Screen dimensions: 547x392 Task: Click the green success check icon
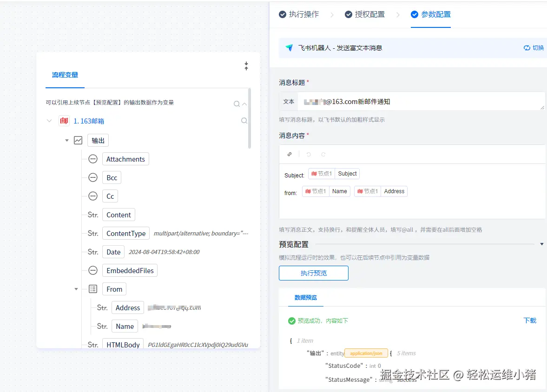[292, 321]
